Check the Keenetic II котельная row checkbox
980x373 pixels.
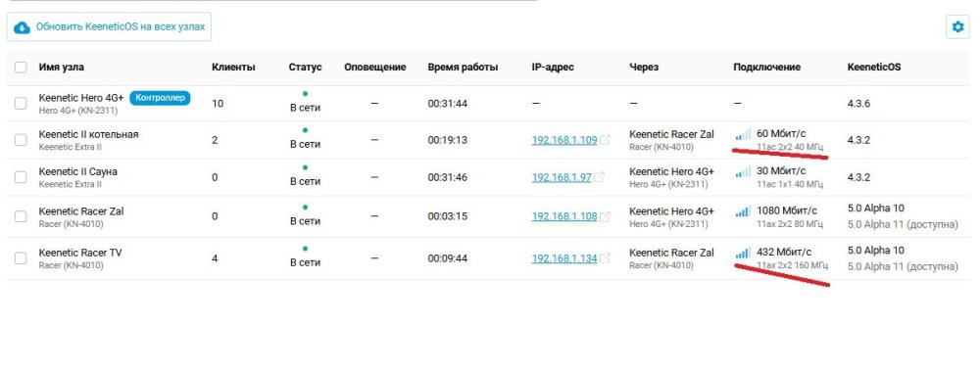point(21,140)
